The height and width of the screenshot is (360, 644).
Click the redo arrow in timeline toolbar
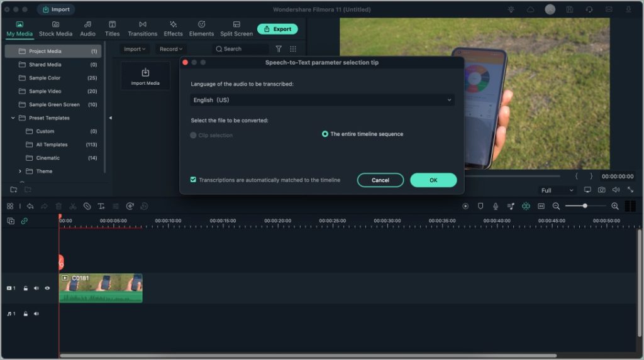coord(44,207)
